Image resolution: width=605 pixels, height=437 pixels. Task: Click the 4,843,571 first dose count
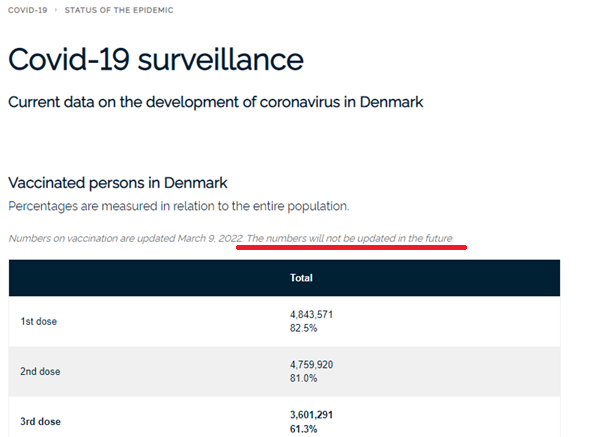(x=311, y=314)
